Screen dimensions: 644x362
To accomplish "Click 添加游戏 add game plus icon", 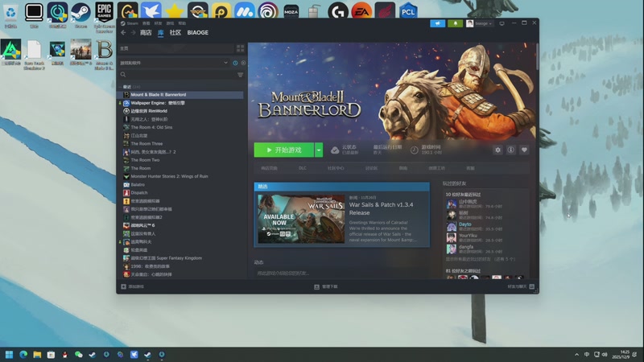I will [123, 286].
